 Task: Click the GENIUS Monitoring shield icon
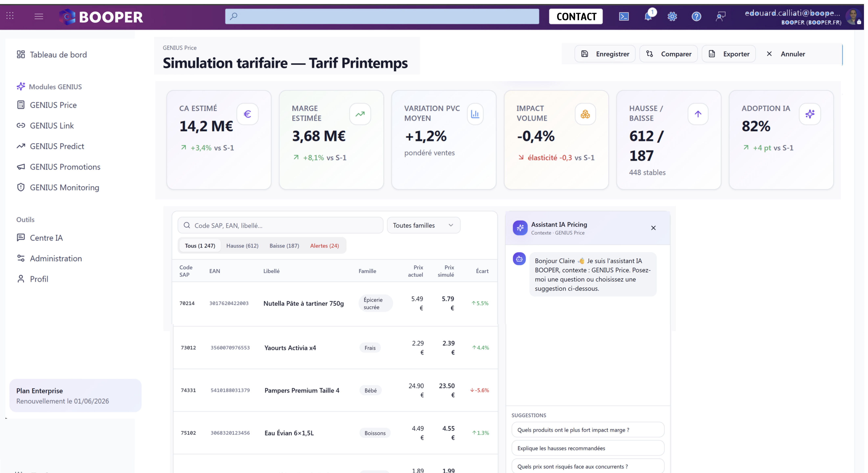[21, 187]
